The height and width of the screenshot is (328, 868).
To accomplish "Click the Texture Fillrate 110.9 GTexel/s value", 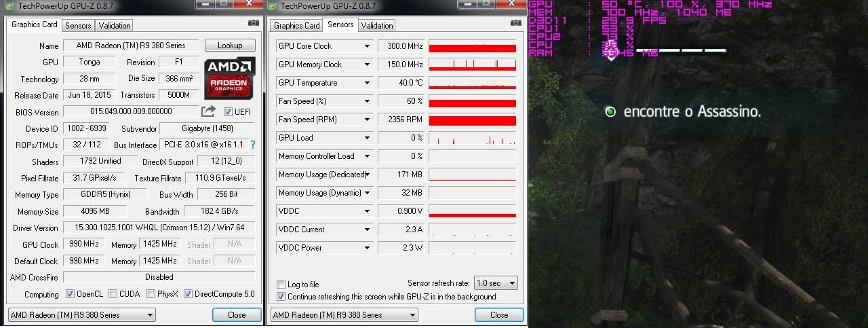I will pyautogui.click(x=219, y=178).
